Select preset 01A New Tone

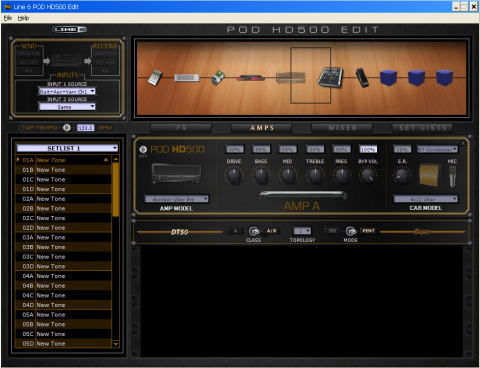64,160
